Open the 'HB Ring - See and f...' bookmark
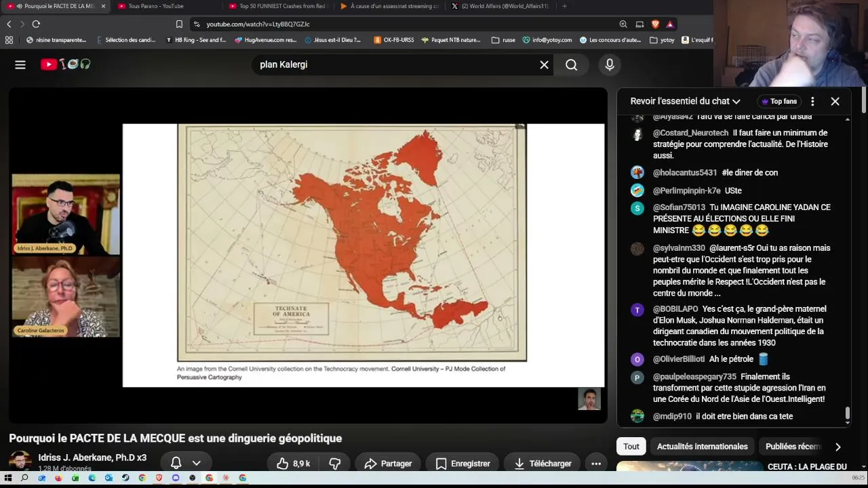The height and width of the screenshot is (488, 868). click(x=195, y=40)
